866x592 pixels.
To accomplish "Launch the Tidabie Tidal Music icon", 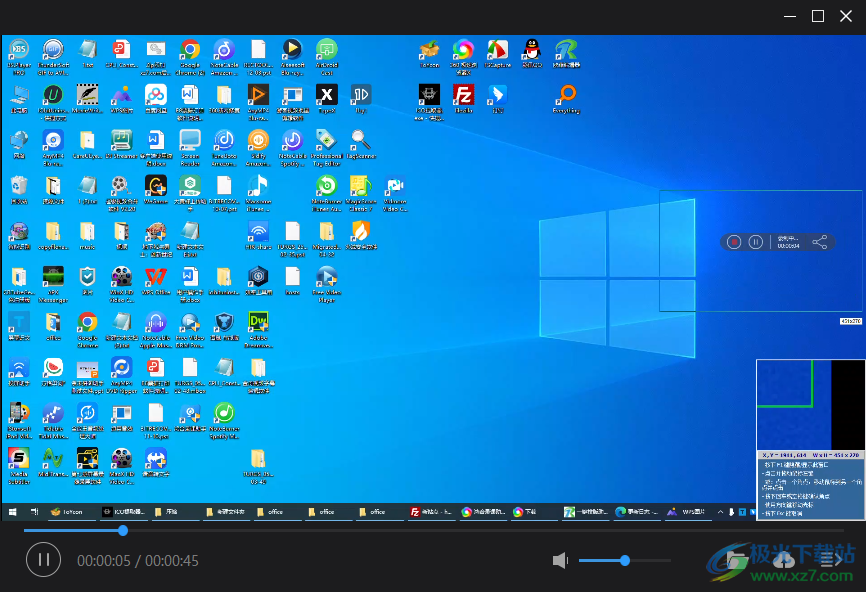I will pos(53,421).
